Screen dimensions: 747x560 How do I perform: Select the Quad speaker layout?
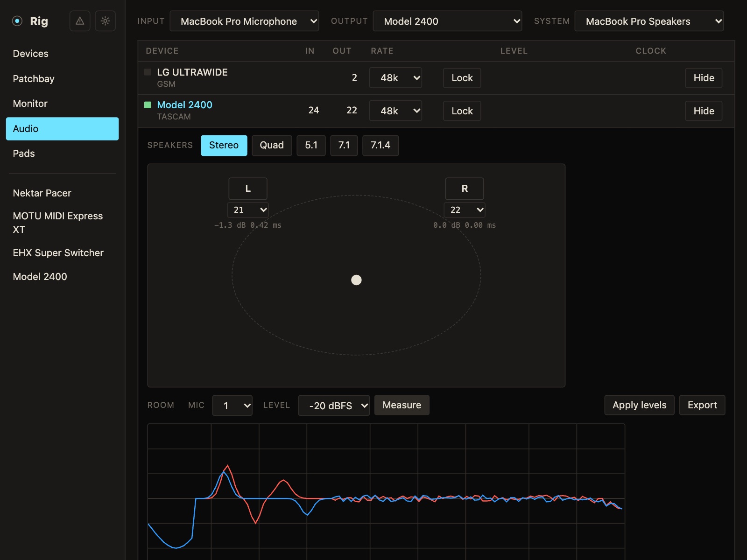point(272,146)
